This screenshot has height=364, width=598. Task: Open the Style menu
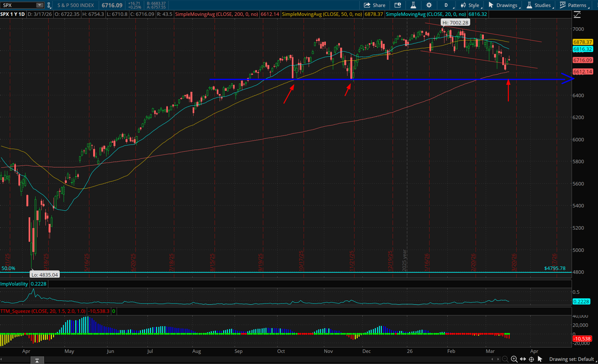pos(470,5)
